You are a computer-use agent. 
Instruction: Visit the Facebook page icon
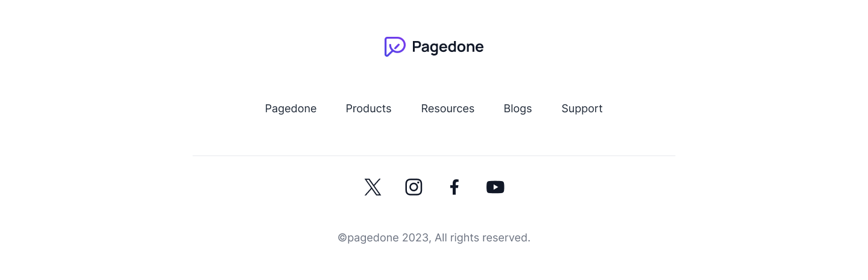click(454, 187)
